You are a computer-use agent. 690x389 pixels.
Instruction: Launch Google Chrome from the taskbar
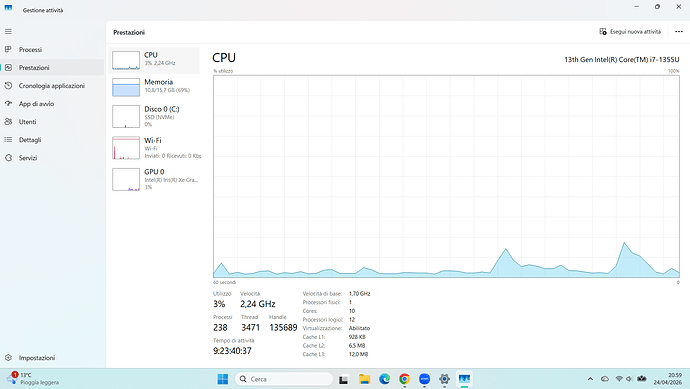coord(404,379)
